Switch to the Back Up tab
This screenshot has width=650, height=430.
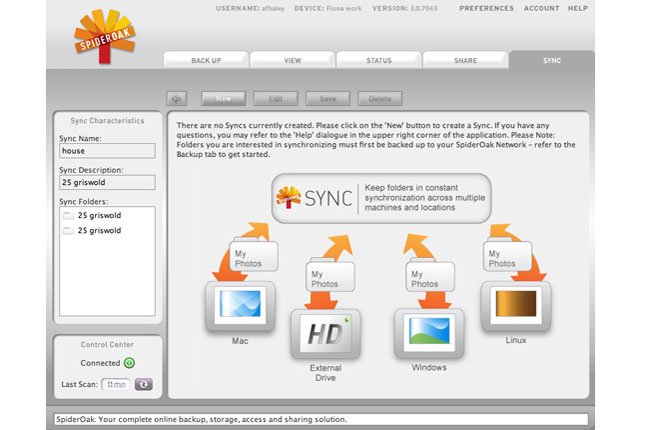click(206, 60)
